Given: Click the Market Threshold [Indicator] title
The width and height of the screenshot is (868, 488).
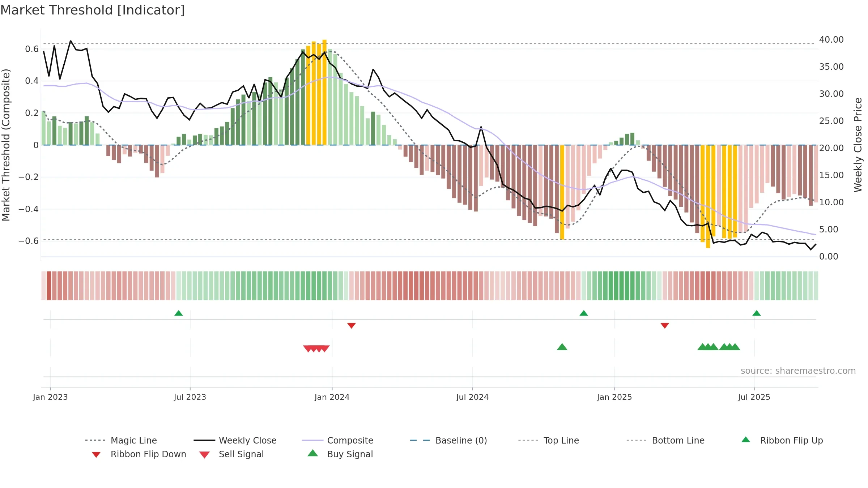Looking at the screenshot, I should tap(93, 10).
